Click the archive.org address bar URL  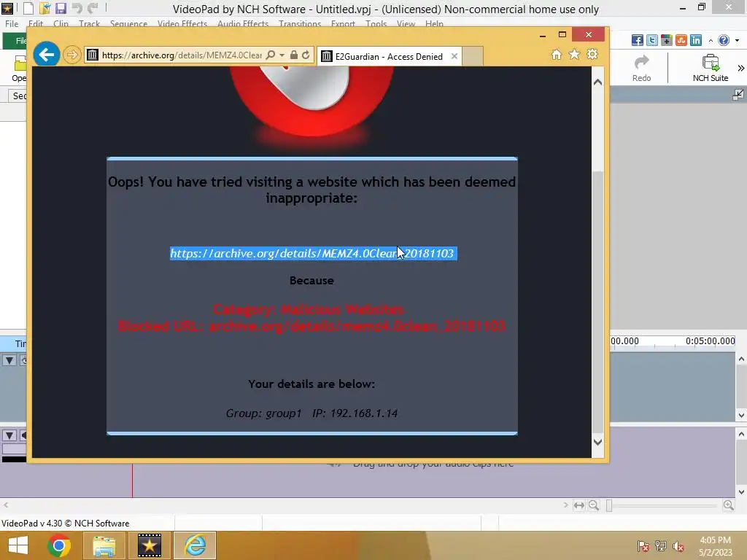click(x=182, y=55)
